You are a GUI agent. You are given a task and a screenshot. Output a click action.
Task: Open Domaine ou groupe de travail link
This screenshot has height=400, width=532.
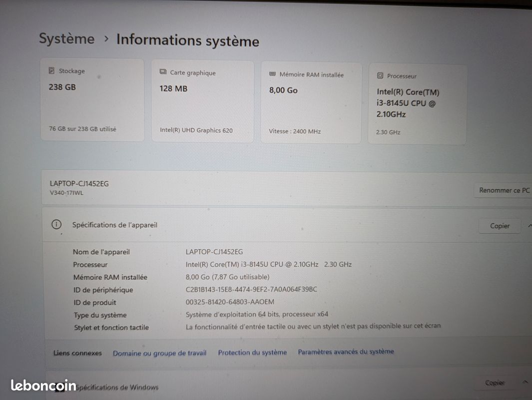click(159, 353)
